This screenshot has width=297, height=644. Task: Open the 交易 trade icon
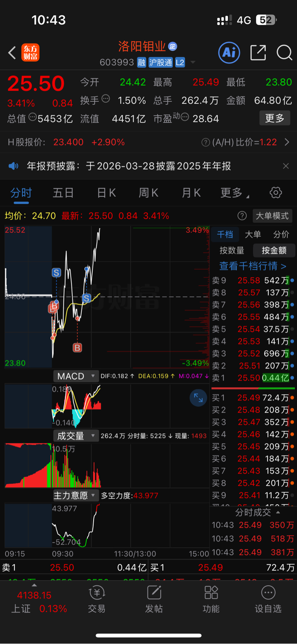pyautogui.click(x=97, y=599)
